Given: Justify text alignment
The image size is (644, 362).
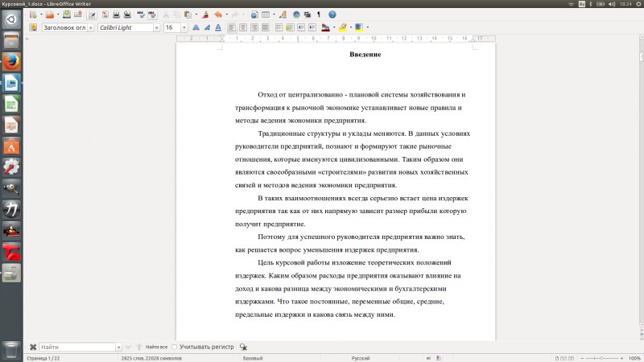Looking at the screenshot, I should [266, 27].
